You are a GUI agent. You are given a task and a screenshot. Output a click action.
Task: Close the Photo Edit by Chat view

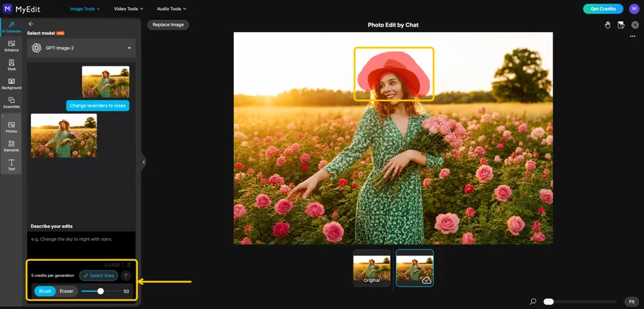(635, 25)
